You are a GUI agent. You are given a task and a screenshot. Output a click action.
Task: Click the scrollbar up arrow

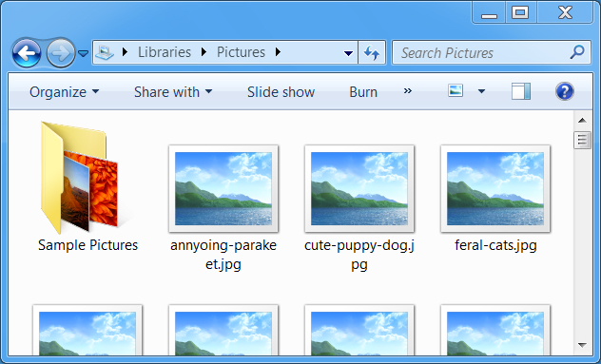(x=582, y=121)
